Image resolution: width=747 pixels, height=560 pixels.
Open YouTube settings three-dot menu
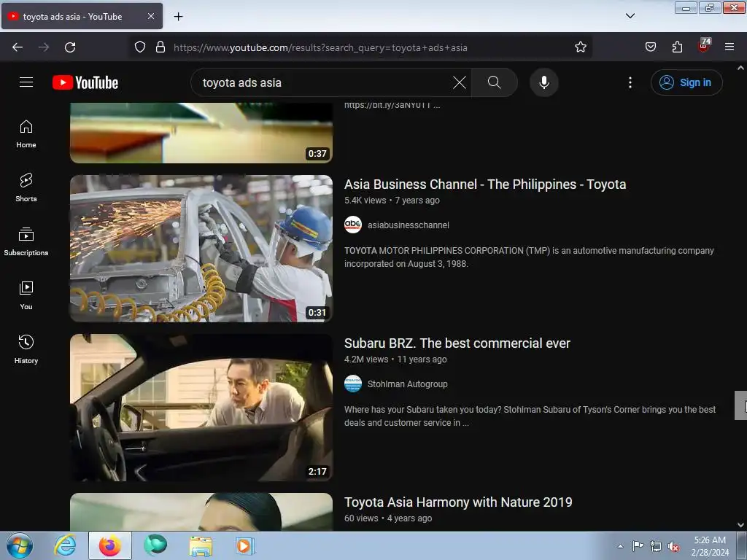(630, 82)
